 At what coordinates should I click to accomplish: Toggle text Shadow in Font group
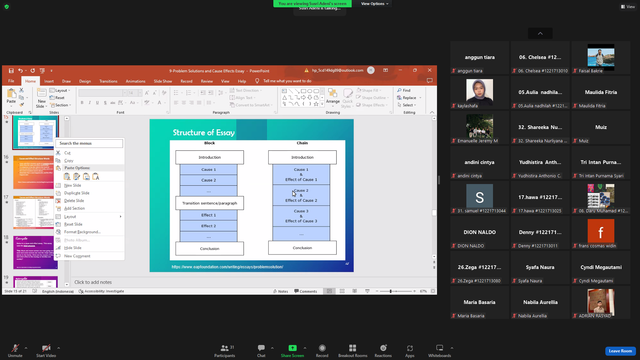105,102
